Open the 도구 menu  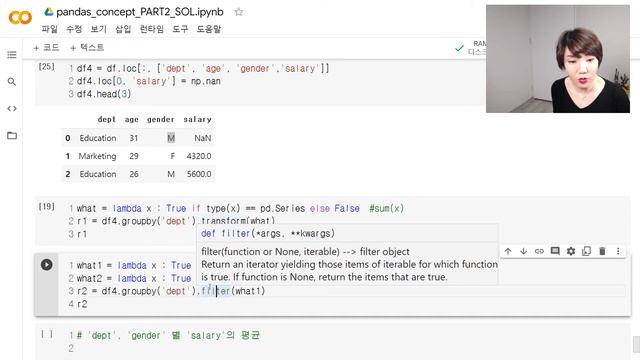click(180, 29)
